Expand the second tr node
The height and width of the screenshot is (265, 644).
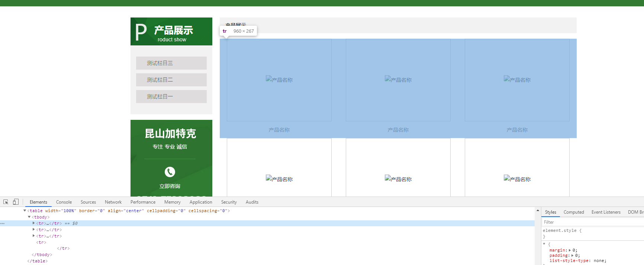coord(34,230)
